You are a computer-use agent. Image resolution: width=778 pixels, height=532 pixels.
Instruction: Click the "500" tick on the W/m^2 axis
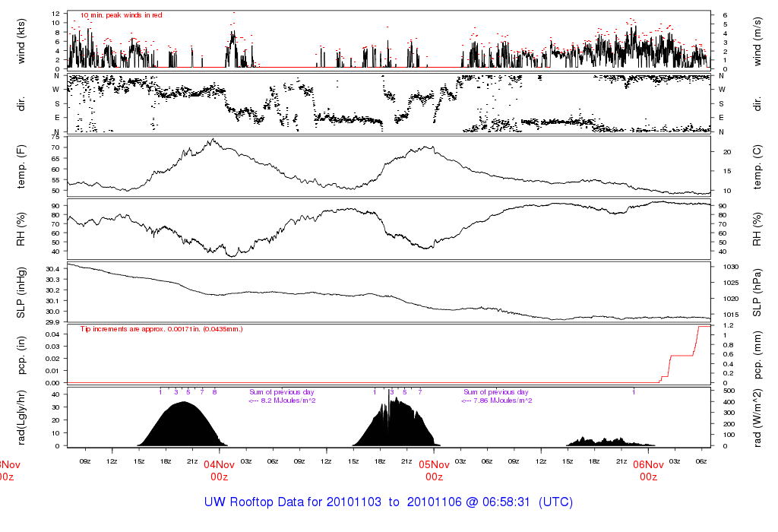[729, 391]
